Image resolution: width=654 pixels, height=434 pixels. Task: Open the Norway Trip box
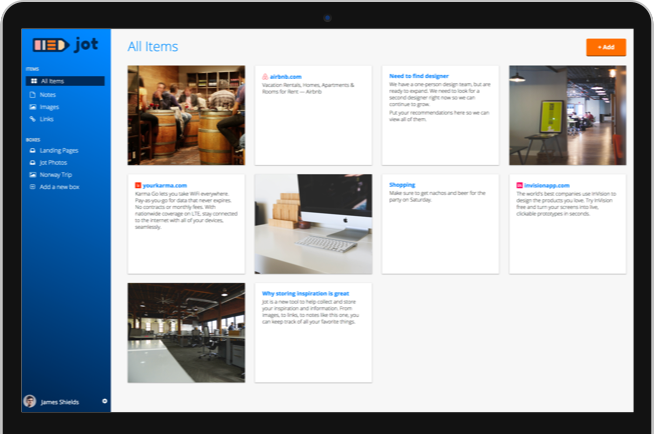[x=55, y=174]
